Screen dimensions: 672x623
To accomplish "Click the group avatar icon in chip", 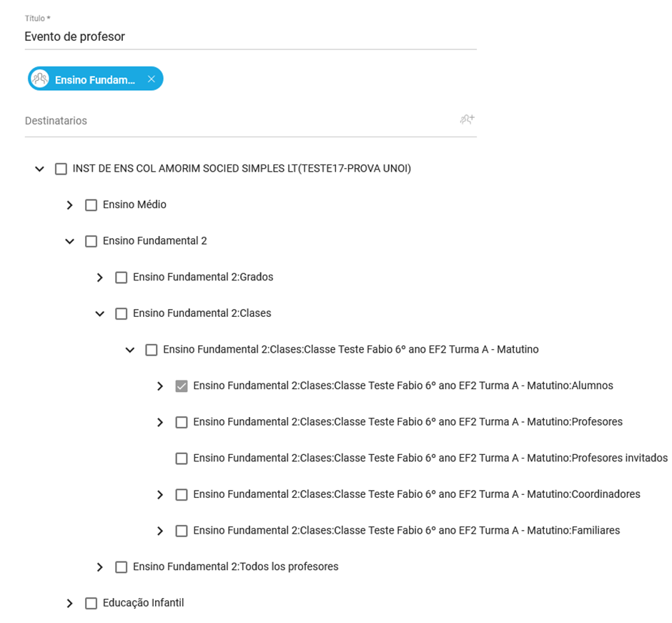I will 41,79.
